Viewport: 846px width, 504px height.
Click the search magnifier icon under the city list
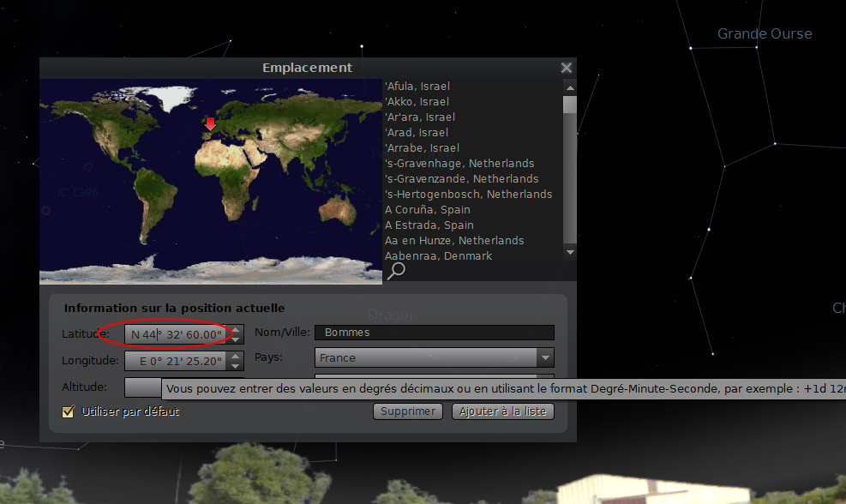[396, 271]
